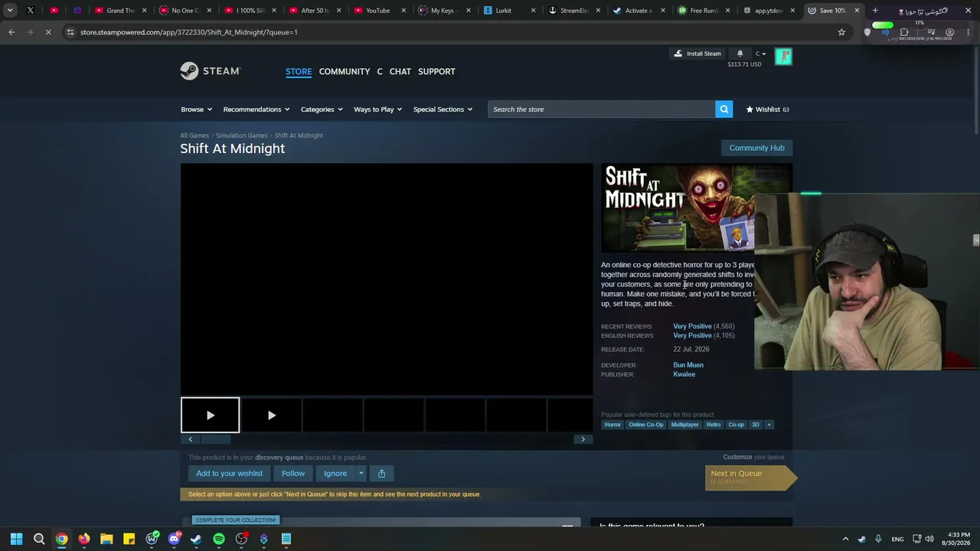This screenshot has height=551, width=980.
Task: Open the Ignore options dropdown arrow
Action: pos(361,473)
